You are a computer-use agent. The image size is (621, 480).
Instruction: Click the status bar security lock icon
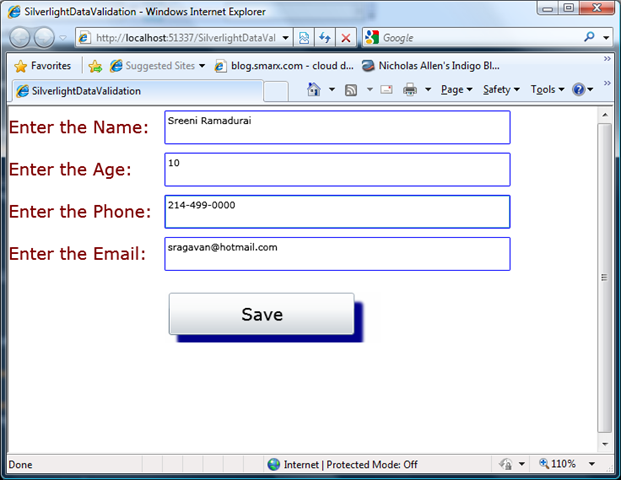click(x=505, y=464)
